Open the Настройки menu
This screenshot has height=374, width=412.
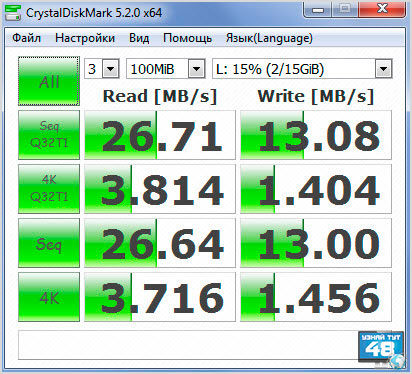(85, 38)
